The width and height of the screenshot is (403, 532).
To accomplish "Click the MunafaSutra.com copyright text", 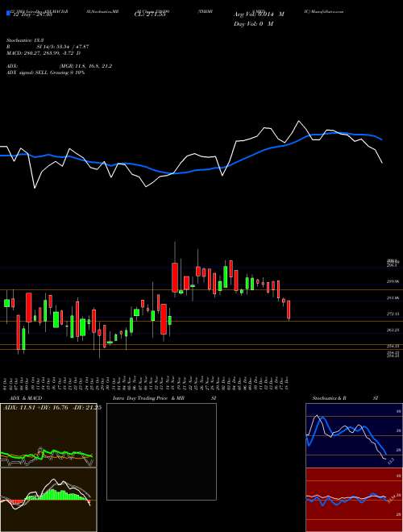I will [324, 11].
